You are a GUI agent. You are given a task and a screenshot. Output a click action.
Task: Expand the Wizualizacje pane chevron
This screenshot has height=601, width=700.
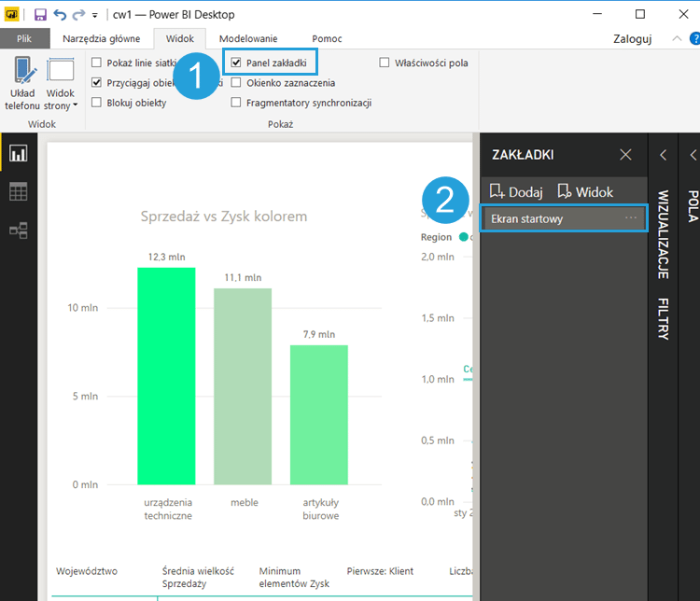click(x=663, y=155)
